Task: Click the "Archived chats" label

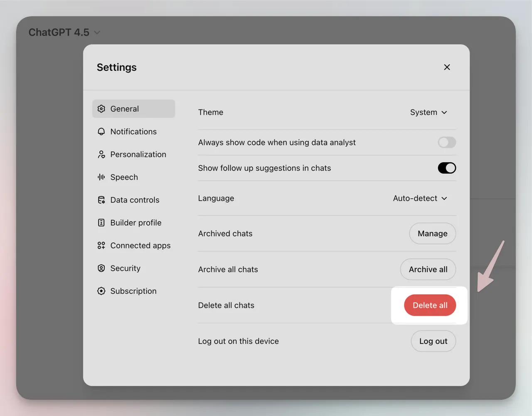Action: pos(225,233)
